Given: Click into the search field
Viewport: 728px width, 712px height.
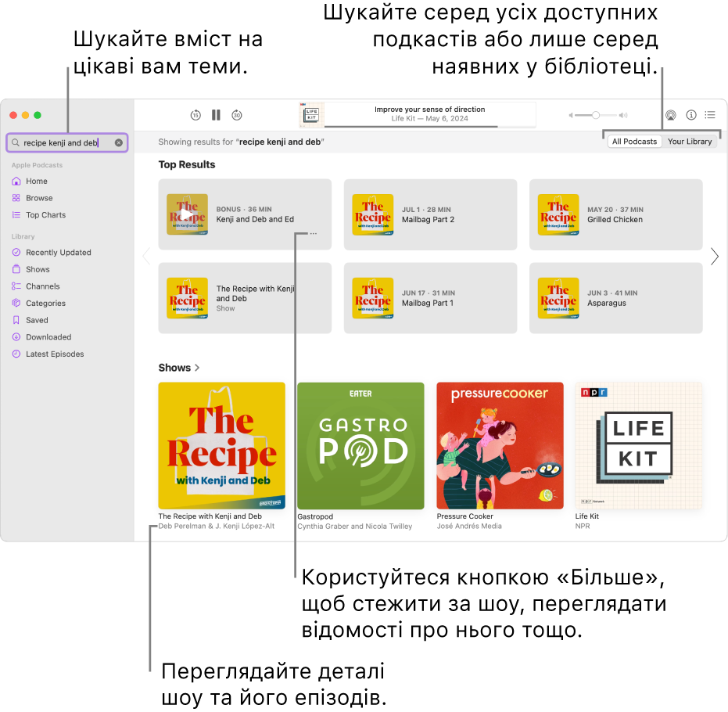Looking at the screenshot, I should (67, 142).
